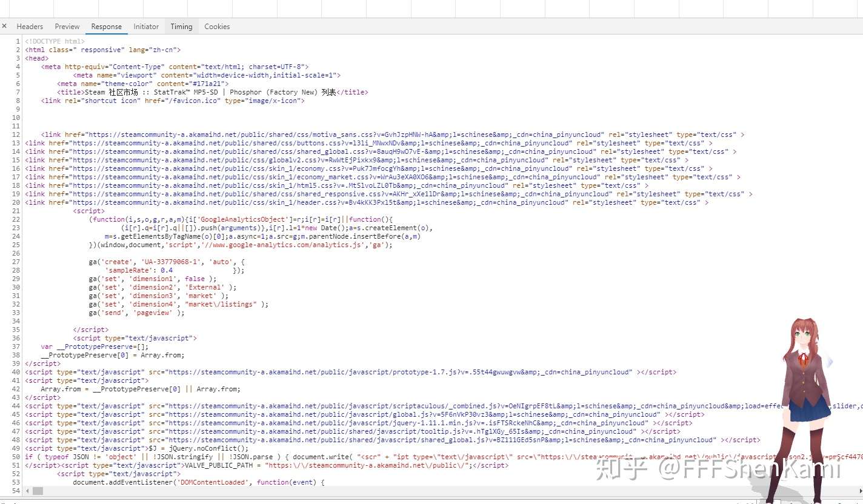Show the Timing tab
863x504 pixels.
coord(181,27)
